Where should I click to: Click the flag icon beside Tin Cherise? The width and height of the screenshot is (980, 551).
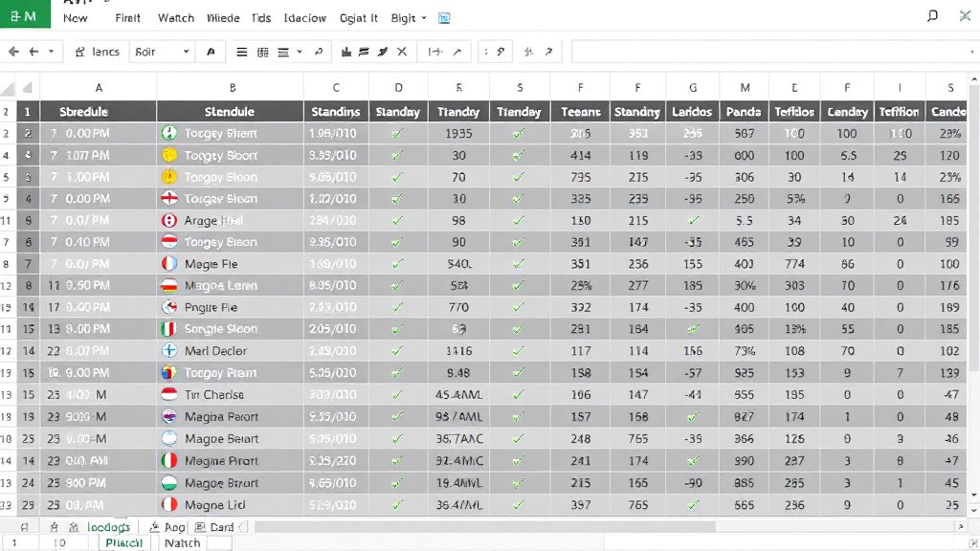click(x=169, y=394)
